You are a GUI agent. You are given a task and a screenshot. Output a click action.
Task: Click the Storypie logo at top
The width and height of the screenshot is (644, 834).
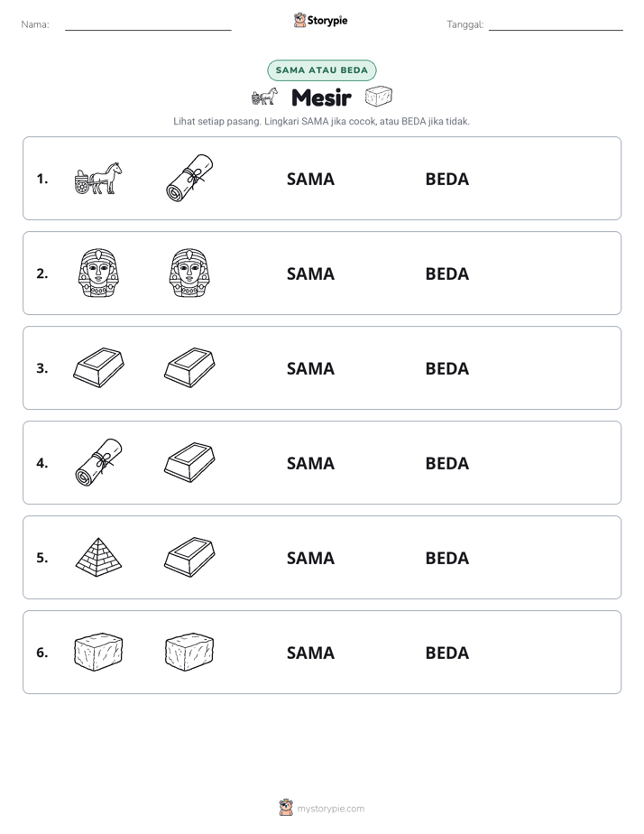point(320,21)
